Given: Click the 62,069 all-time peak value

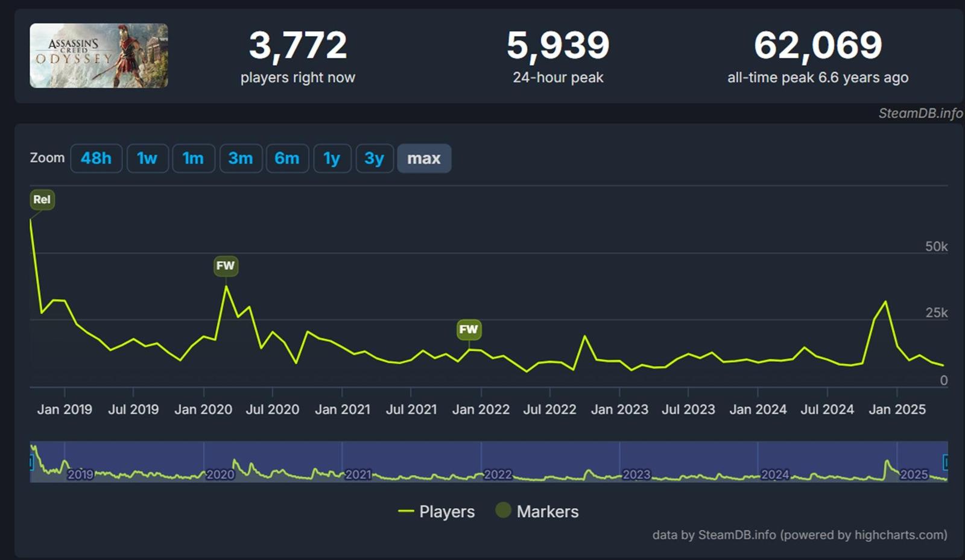Looking at the screenshot, I should pos(818,46).
